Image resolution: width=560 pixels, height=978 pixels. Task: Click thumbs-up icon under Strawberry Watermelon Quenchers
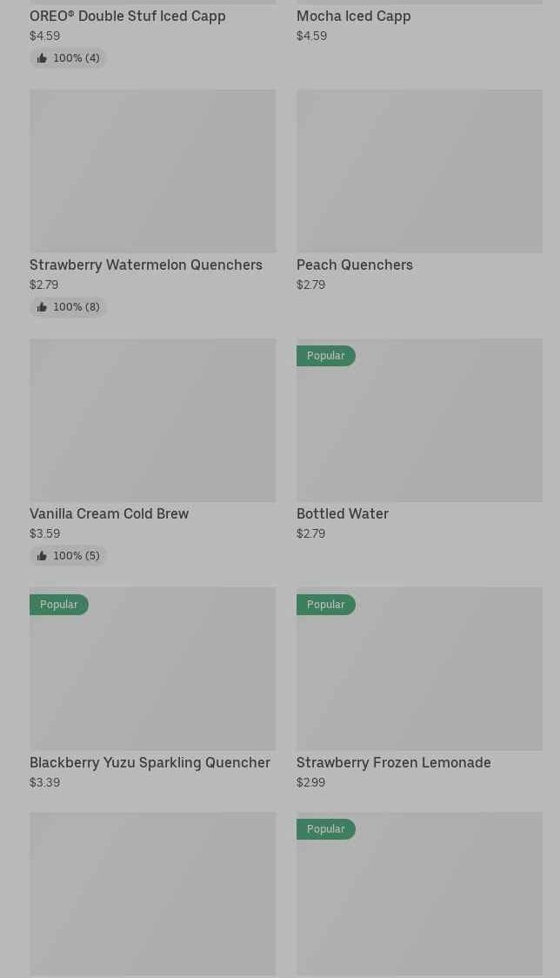tap(42, 307)
